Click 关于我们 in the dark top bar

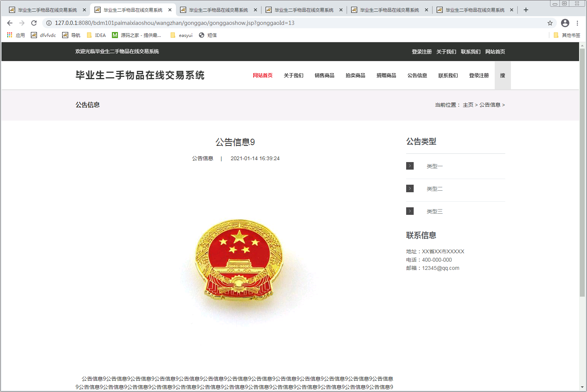446,52
